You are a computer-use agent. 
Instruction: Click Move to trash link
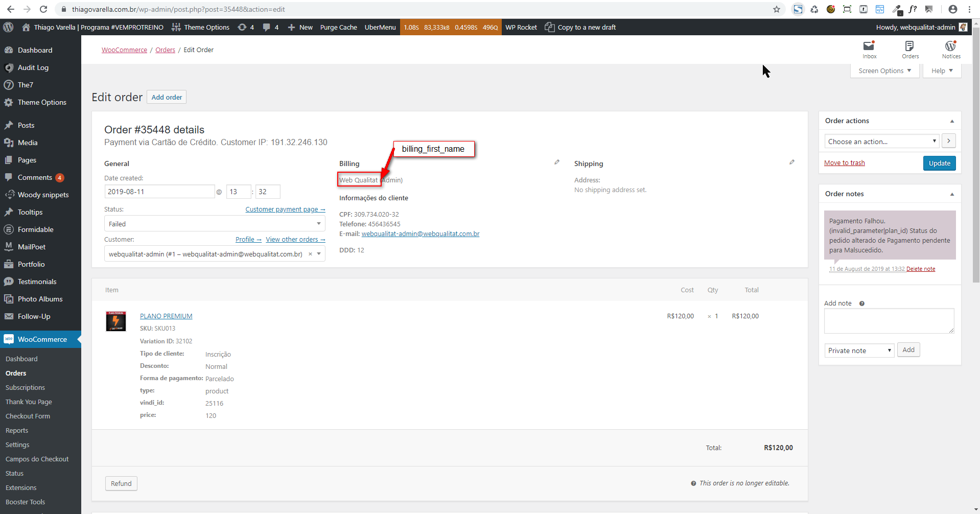point(844,163)
